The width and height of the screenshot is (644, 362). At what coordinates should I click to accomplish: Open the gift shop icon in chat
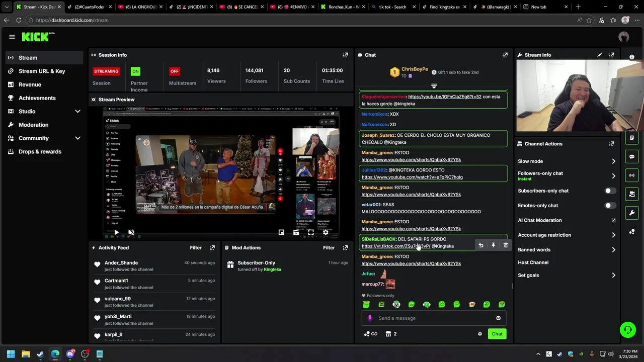tap(388, 334)
